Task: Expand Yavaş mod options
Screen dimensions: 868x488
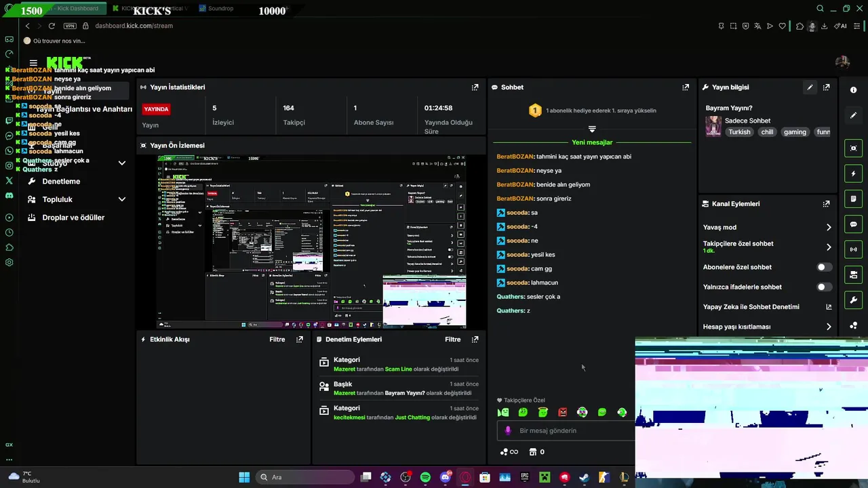Action: coord(829,228)
